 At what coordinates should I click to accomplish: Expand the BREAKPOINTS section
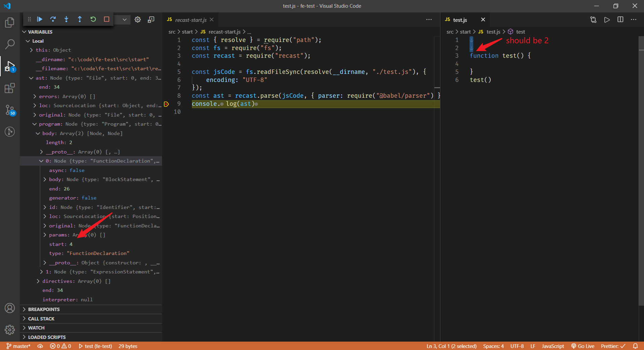91,309
